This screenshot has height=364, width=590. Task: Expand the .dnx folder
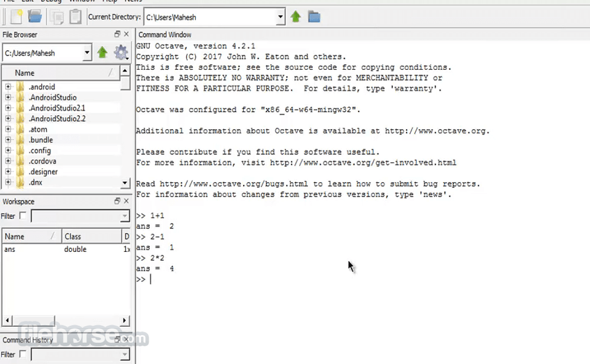8,182
